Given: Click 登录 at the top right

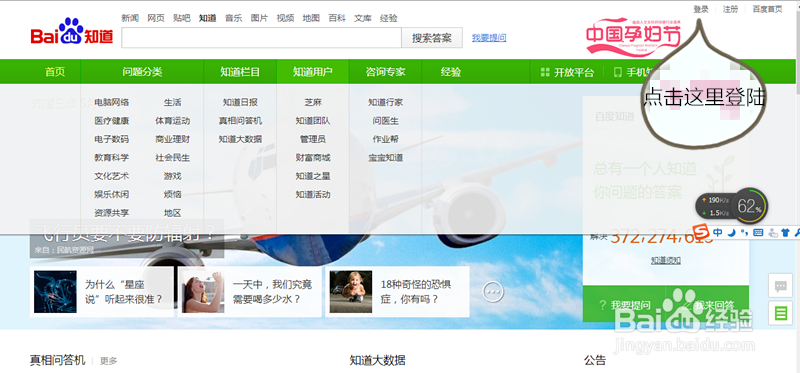Looking at the screenshot, I should pos(701,9).
